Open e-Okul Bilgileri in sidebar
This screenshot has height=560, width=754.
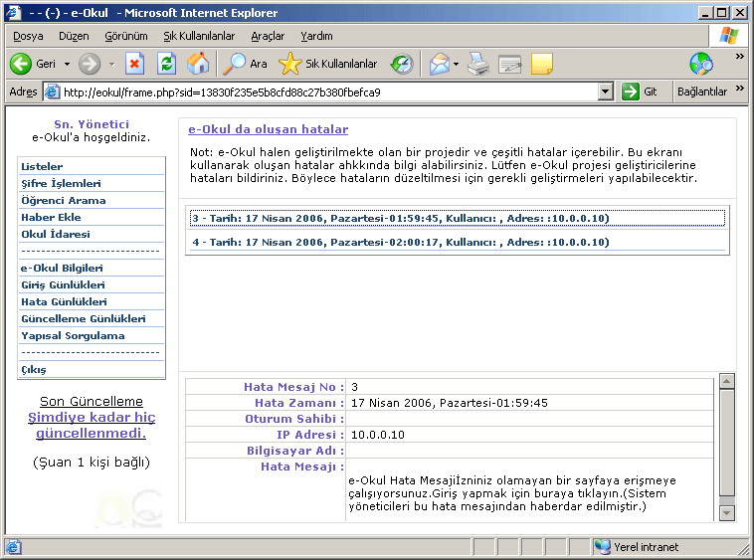coord(62,269)
